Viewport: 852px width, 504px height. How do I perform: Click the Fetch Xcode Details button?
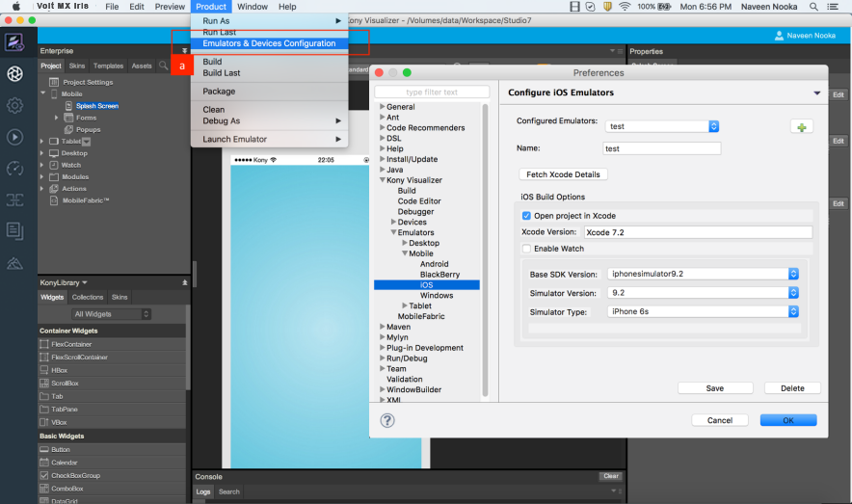point(563,174)
